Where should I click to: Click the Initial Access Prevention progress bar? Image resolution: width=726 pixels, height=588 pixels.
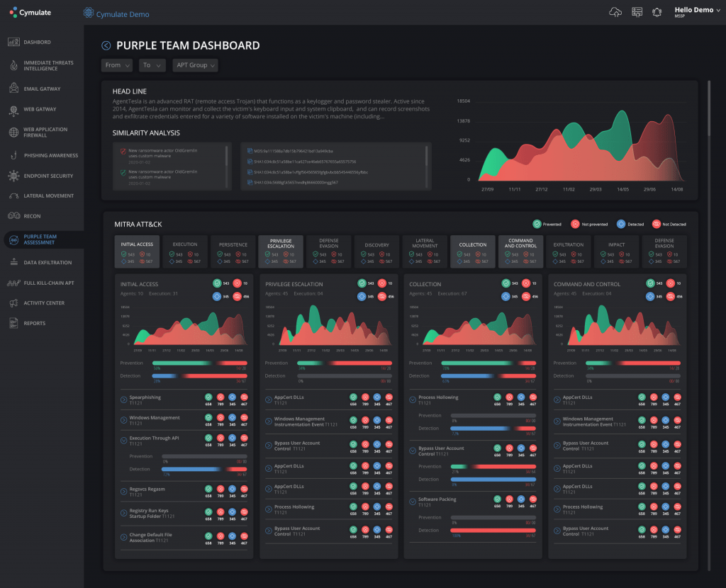[199, 363]
